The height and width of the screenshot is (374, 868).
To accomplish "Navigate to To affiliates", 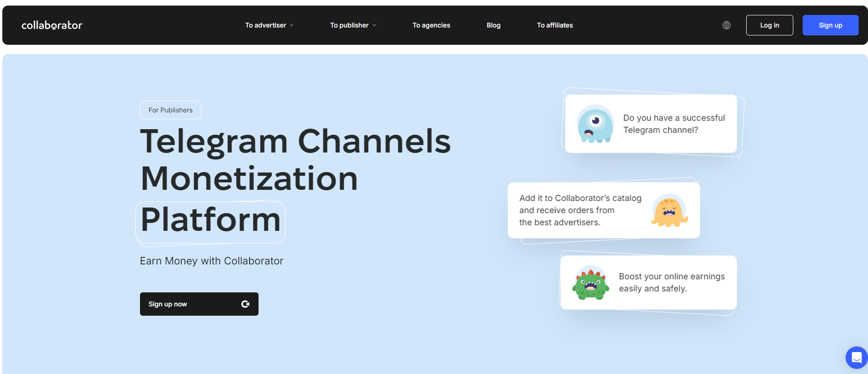I will point(555,25).
